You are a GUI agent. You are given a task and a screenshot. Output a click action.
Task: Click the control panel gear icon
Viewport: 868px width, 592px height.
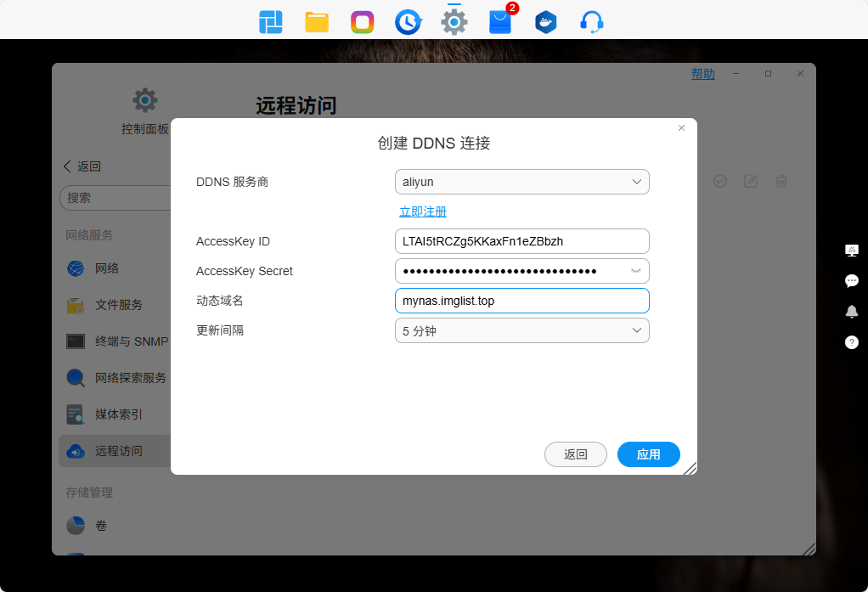pos(145,100)
